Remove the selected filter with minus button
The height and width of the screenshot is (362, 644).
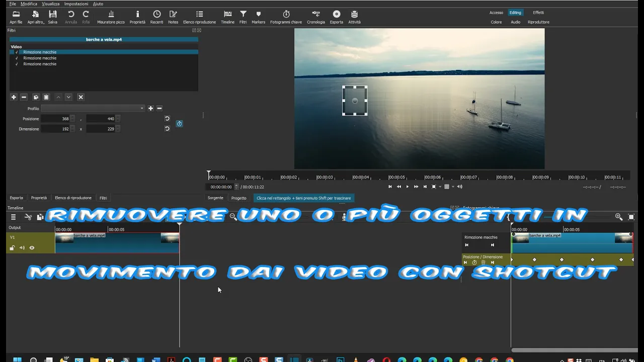[x=24, y=97]
